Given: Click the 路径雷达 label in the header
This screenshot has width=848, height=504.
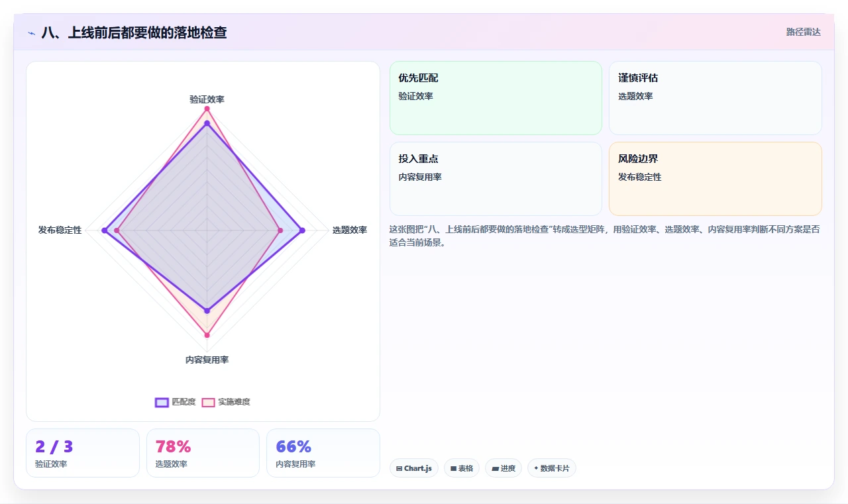Looking at the screenshot, I should click(804, 32).
